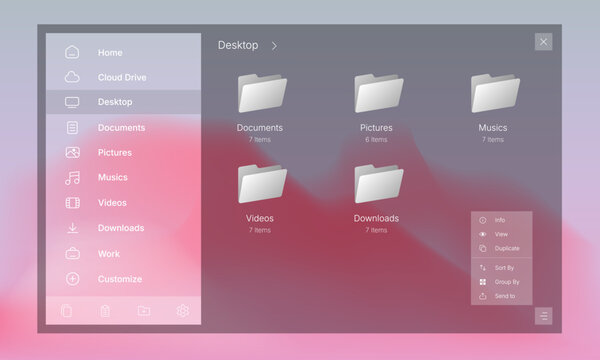Open Work via the sidebar briefcase icon
Viewport: 600px width, 360px height.
pos(72,253)
